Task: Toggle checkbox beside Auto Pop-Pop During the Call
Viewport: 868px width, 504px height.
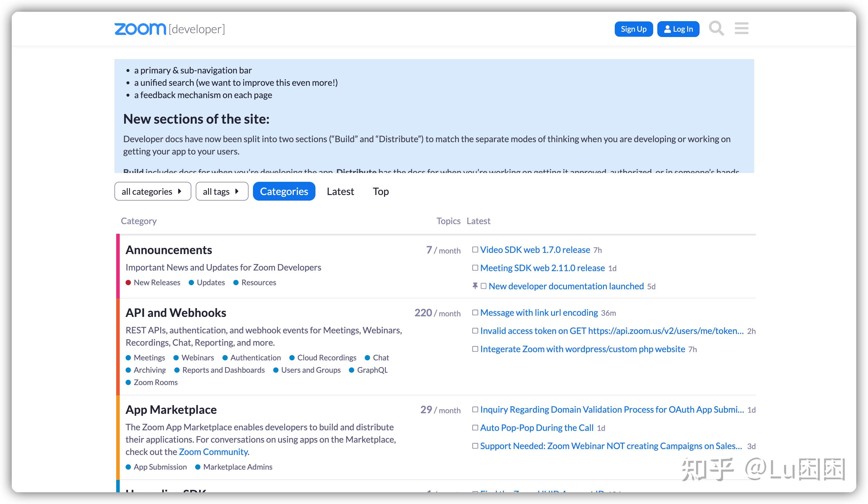Action: tap(475, 428)
